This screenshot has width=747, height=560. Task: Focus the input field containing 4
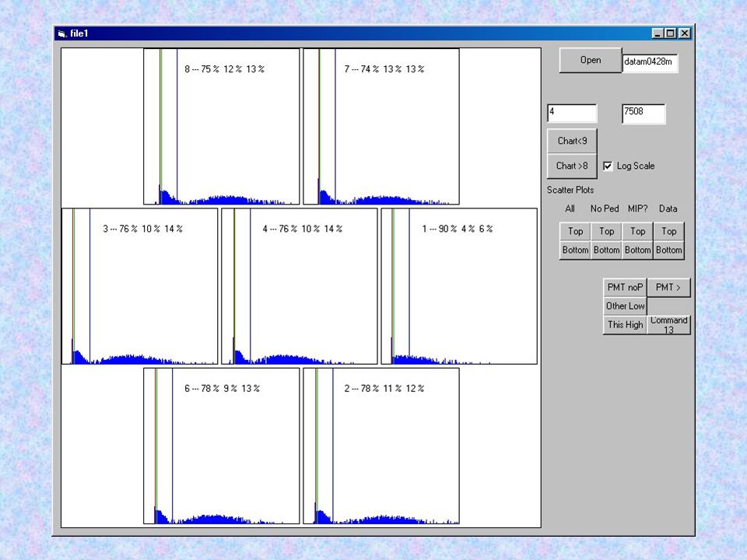pos(572,114)
